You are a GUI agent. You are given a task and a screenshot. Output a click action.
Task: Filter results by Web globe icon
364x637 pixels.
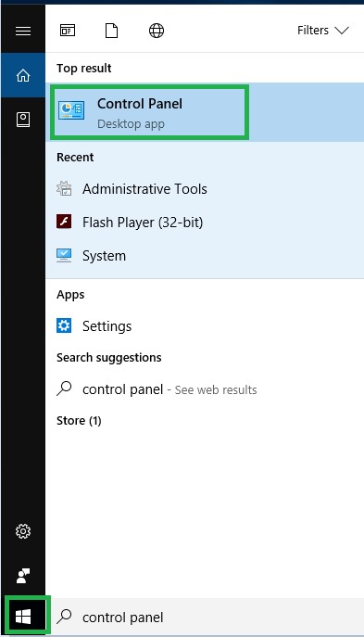[157, 31]
